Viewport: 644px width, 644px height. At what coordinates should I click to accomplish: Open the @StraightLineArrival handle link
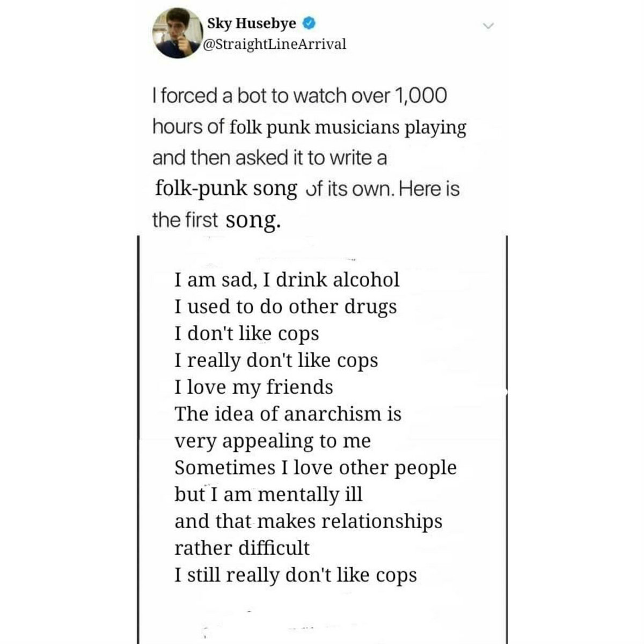(x=274, y=43)
